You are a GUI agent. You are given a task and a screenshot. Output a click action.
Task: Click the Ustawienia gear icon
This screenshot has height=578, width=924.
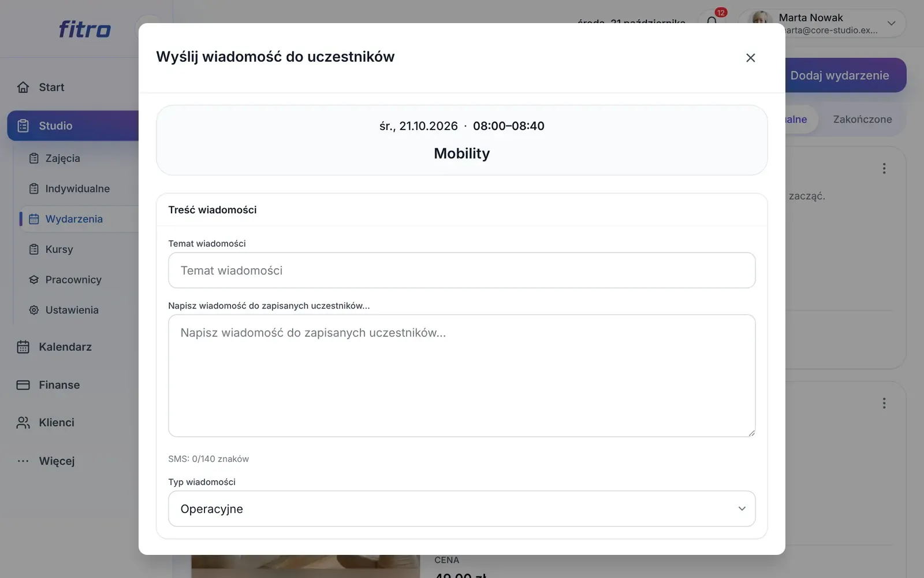(34, 310)
